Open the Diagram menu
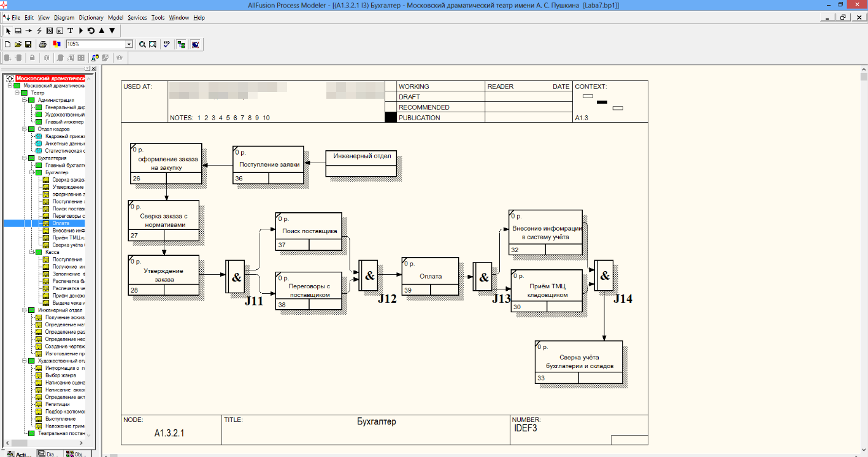This screenshot has height=457, width=868. [64, 18]
